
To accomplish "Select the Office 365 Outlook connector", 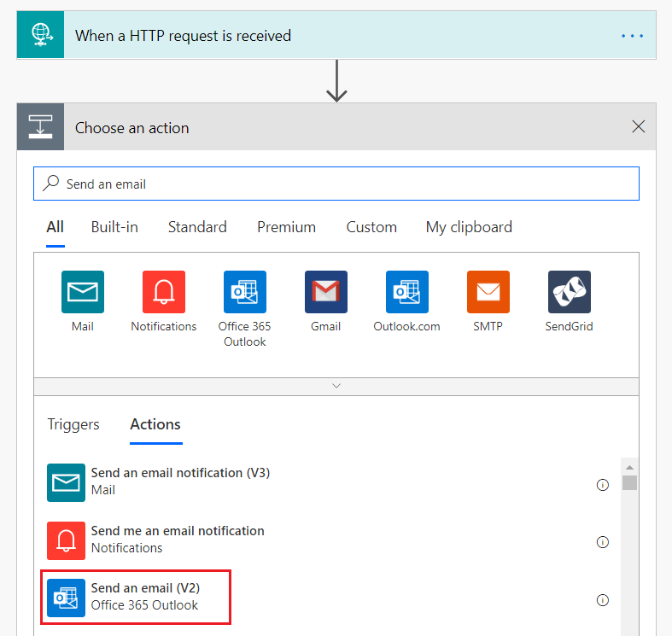I will [244, 292].
